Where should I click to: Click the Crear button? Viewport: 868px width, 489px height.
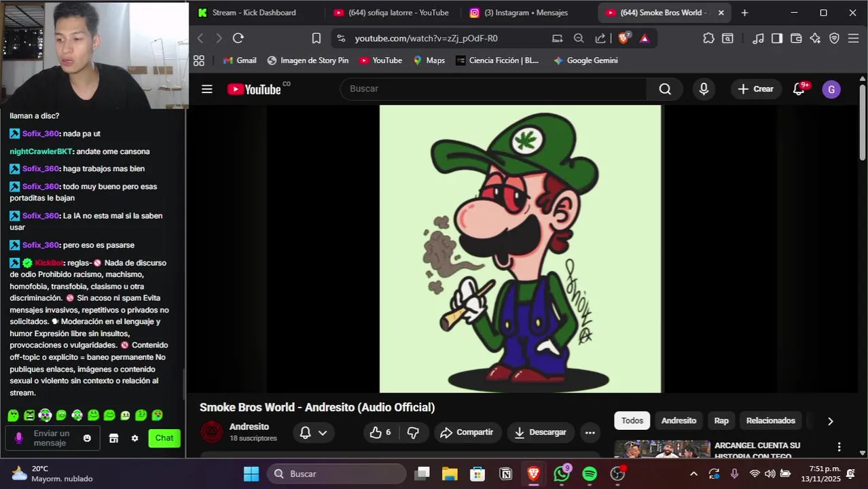click(755, 89)
